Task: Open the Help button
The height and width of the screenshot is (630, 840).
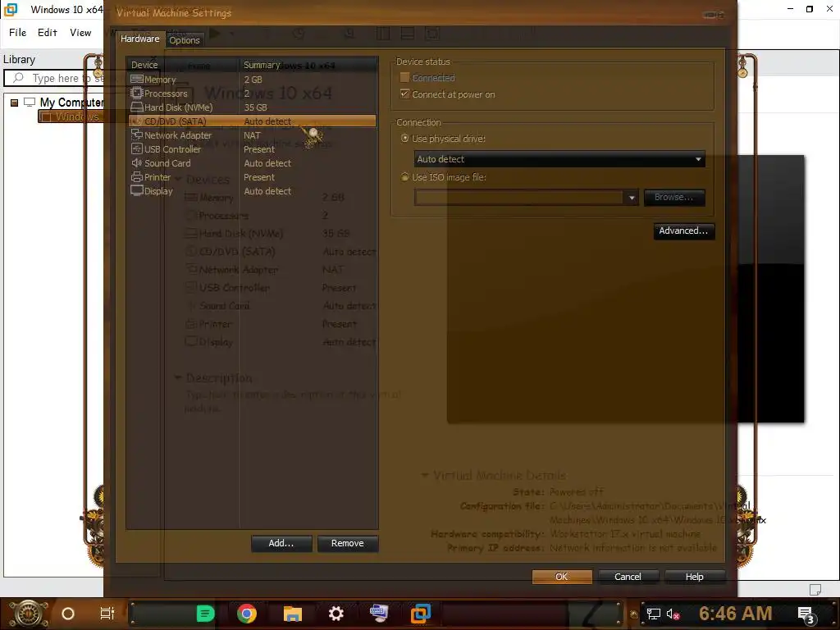Action: 695,577
